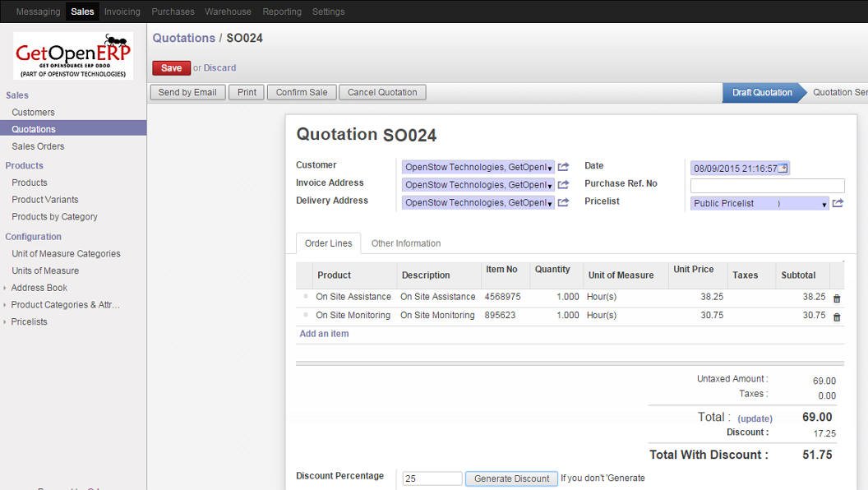Click drag handle of On Site Assistance row
868x490 pixels.
point(306,297)
